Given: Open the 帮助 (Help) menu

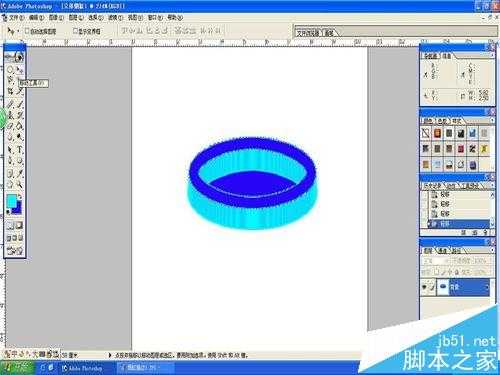Looking at the screenshot, I should point(175,17).
